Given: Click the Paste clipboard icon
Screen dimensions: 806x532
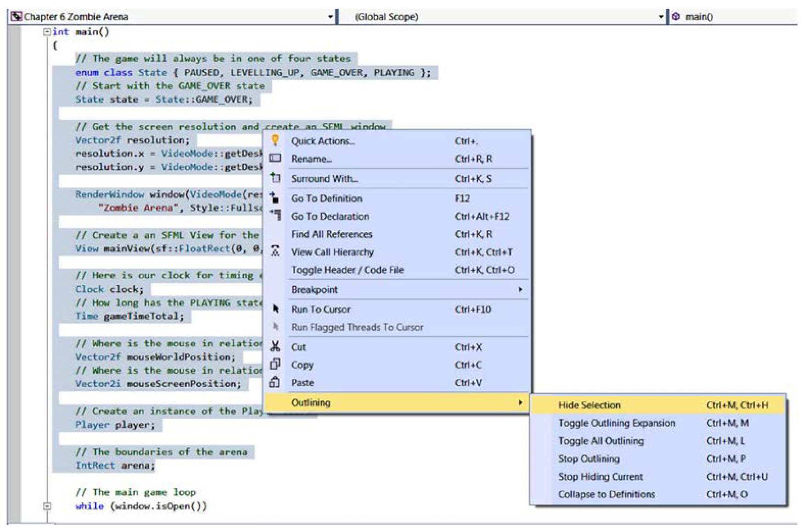Looking at the screenshot, I should (x=274, y=382).
